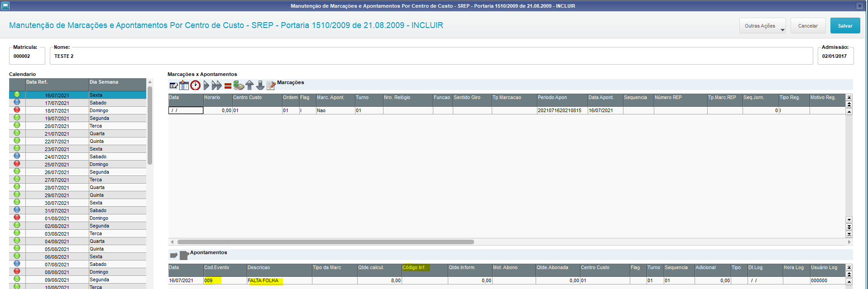Click the single play arrow icon
The height and width of the screenshot is (289, 868).
tap(206, 85)
